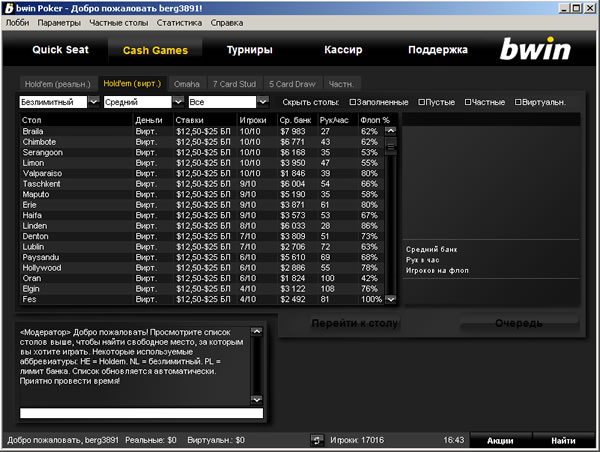Switch to the Частн. tab

tap(341, 84)
